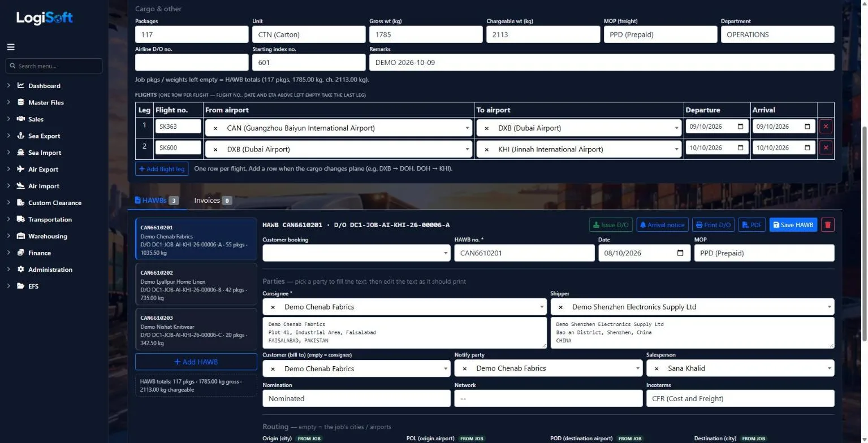
Task: Click the Airline D/O no. field
Action: pyautogui.click(x=192, y=62)
